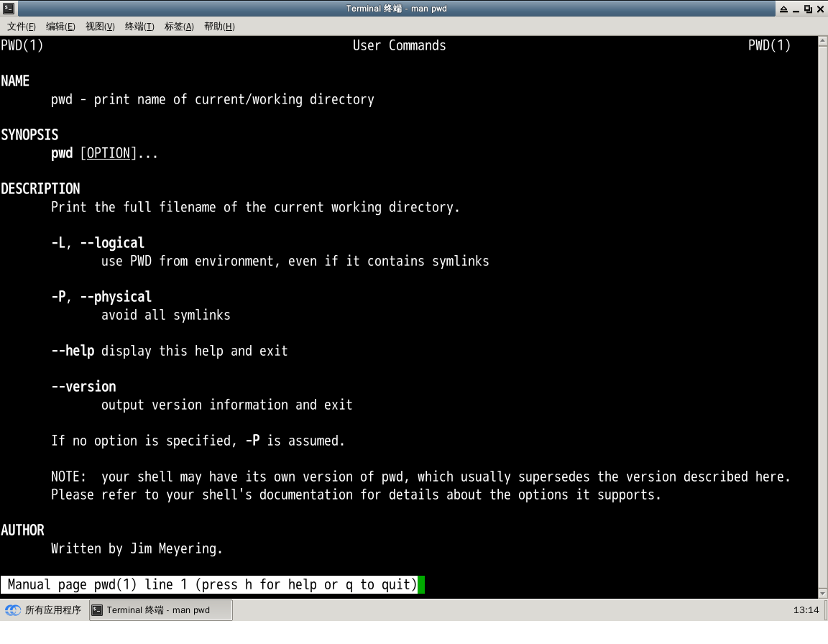Open the 帮助(H) menu
Screen dimensions: 828x644
click(x=219, y=27)
